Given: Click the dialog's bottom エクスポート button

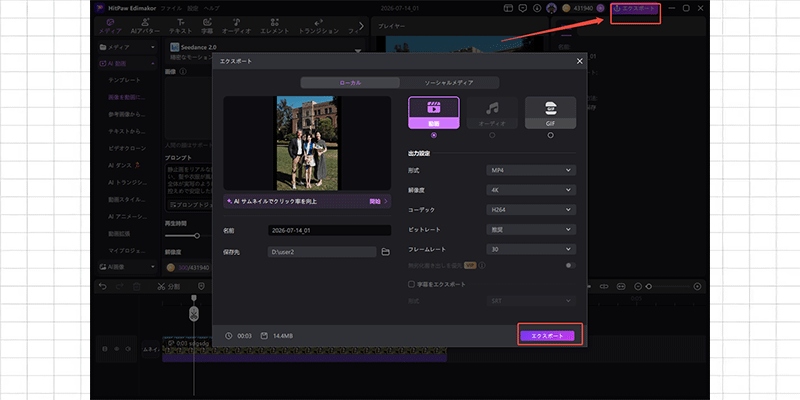Looking at the screenshot, I should click(x=547, y=336).
